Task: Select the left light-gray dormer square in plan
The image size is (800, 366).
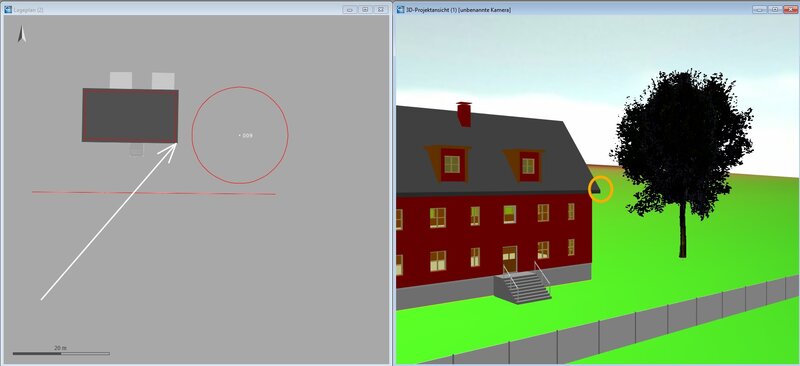Action: 121,80
